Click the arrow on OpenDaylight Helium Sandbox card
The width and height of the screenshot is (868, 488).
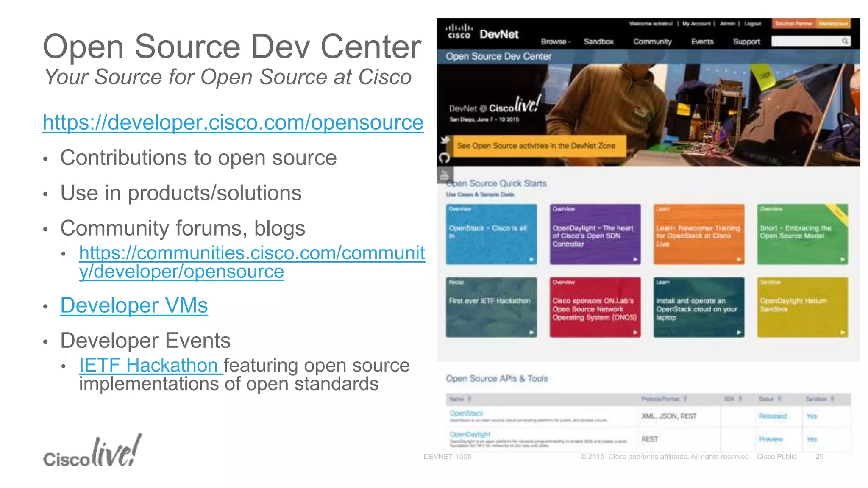point(842,333)
